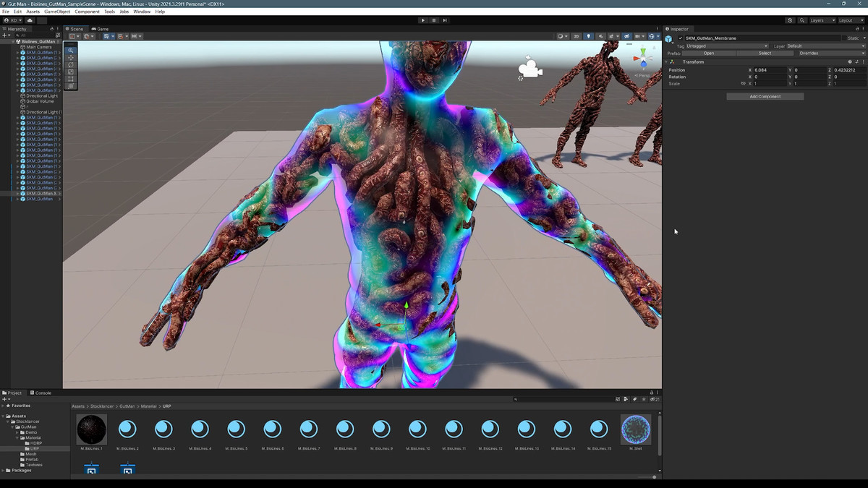Image resolution: width=868 pixels, height=488 pixels.
Task: Toggle scene lighting with the lightbulb icon
Action: pyautogui.click(x=588, y=36)
